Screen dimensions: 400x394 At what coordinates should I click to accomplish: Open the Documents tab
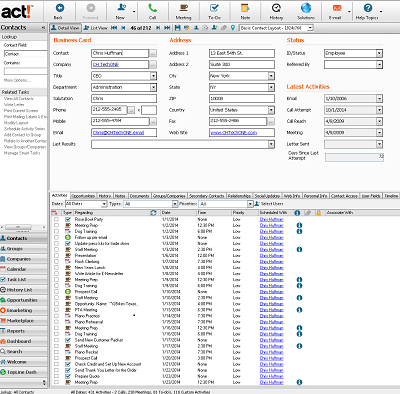139,196
